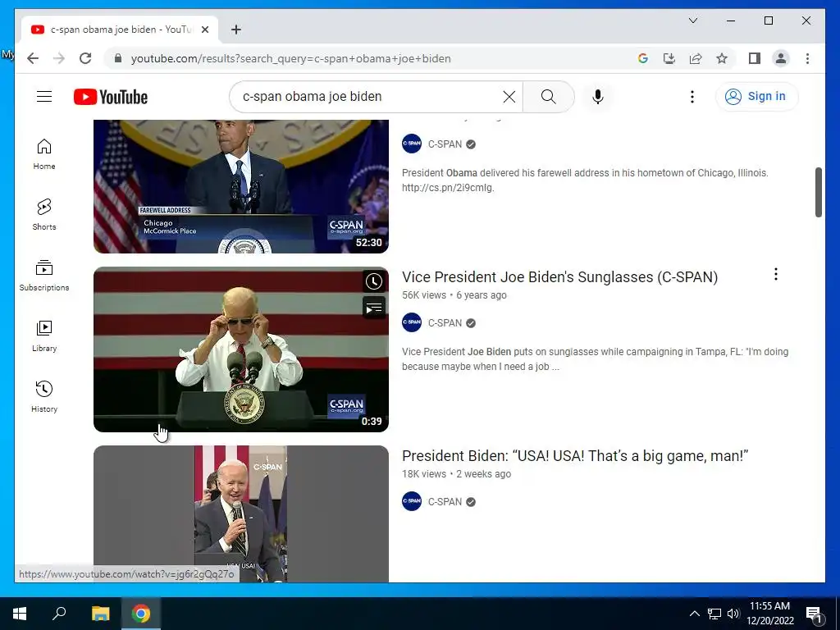Close the 'c-span obama joe biden' tab

click(x=204, y=30)
